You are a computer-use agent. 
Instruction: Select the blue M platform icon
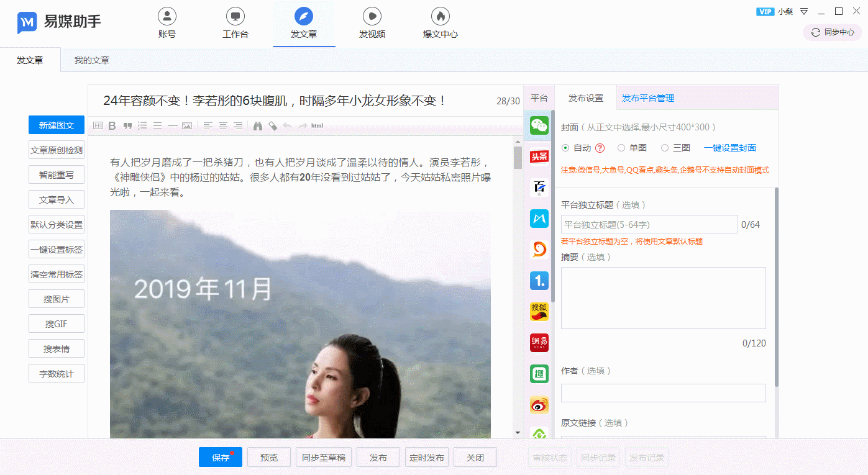click(x=539, y=218)
